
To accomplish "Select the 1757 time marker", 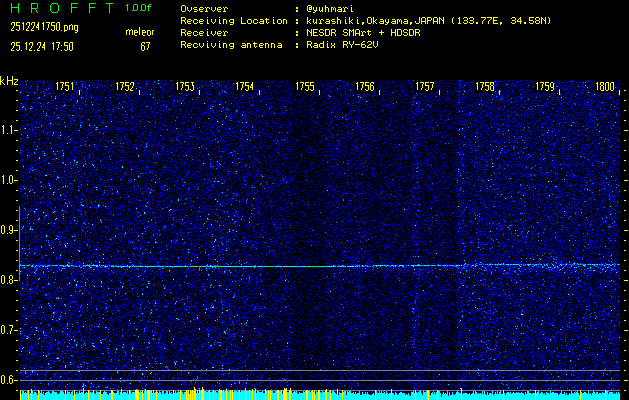I will pyautogui.click(x=425, y=87).
